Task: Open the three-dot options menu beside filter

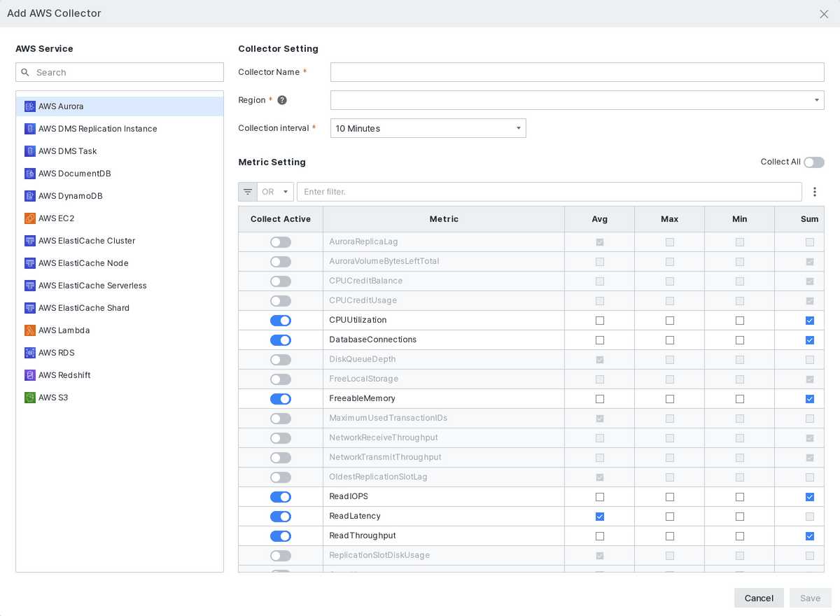Action: pyautogui.click(x=815, y=192)
